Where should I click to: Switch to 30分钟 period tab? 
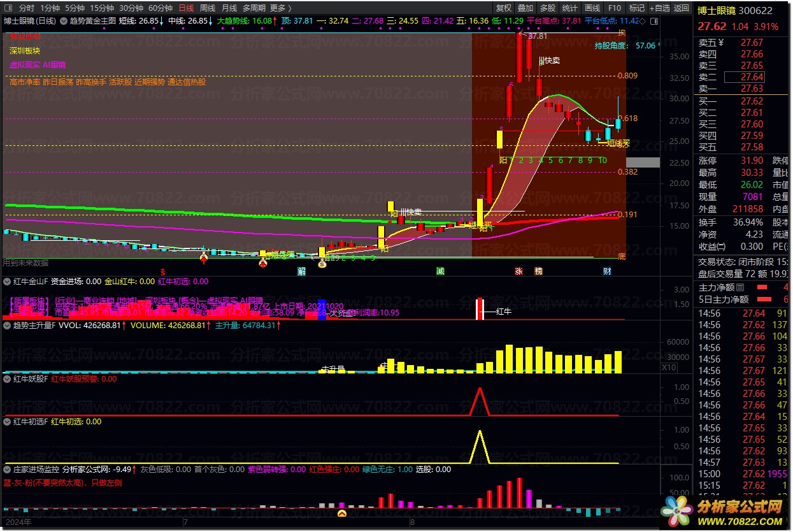tap(131, 8)
